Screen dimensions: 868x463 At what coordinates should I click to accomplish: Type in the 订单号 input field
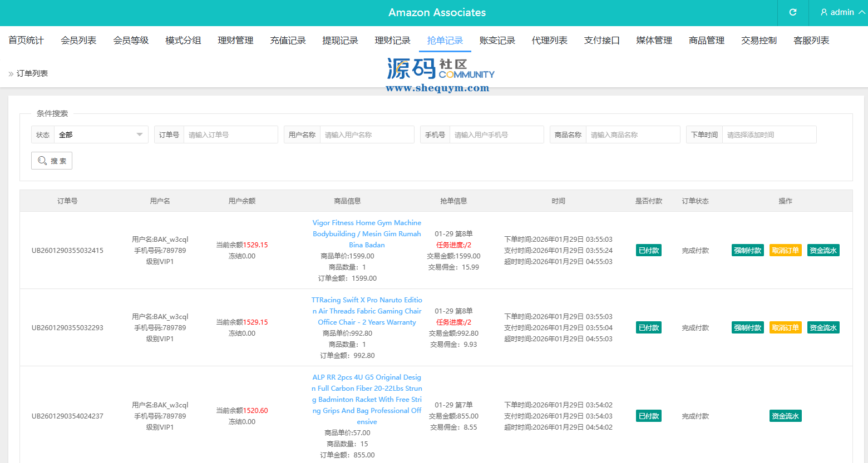point(230,135)
